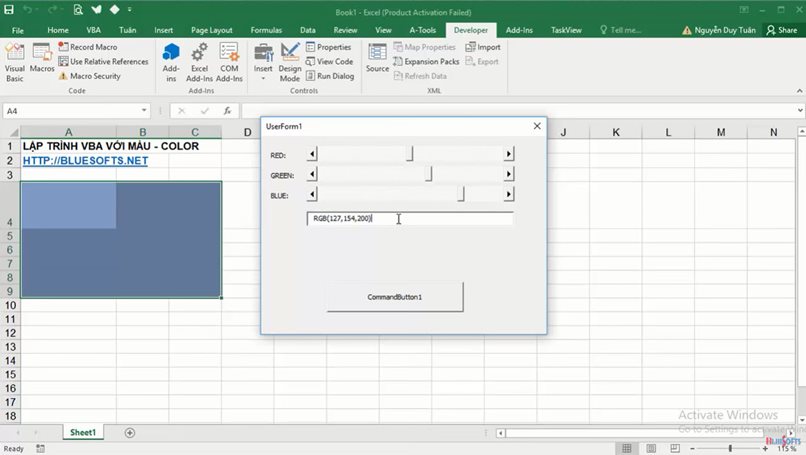The width and height of the screenshot is (806, 455).
Task: Expand the formula bar
Action: pyautogui.click(x=797, y=111)
